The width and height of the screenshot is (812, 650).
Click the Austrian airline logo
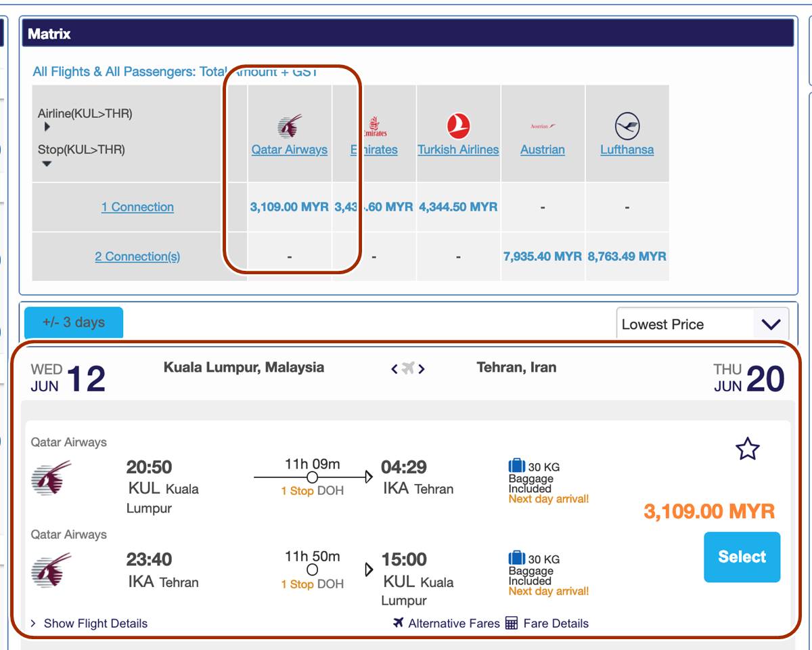point(543,126)
